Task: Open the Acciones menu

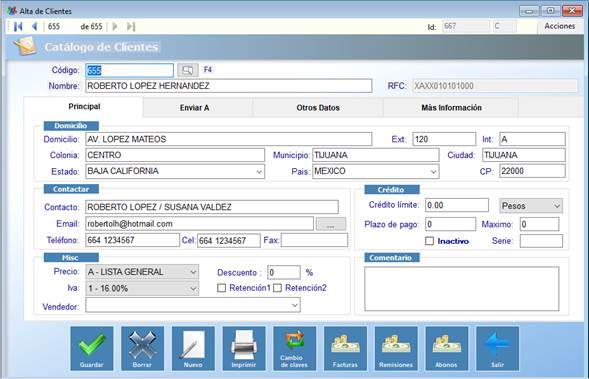Action: (x=560, y=26)
